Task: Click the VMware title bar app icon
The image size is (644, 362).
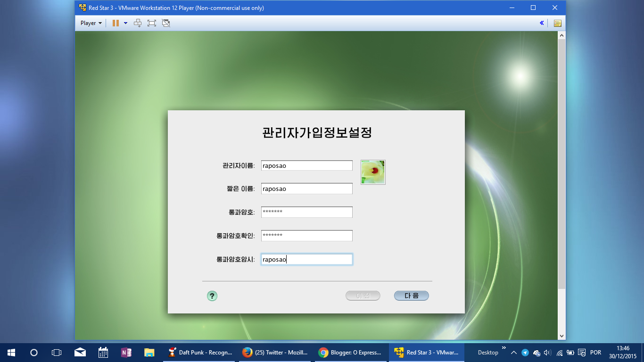Action: pos(83,8)
